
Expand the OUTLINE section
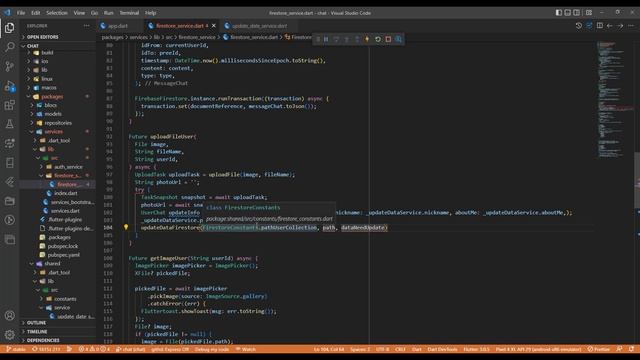[x=58, y=323]
